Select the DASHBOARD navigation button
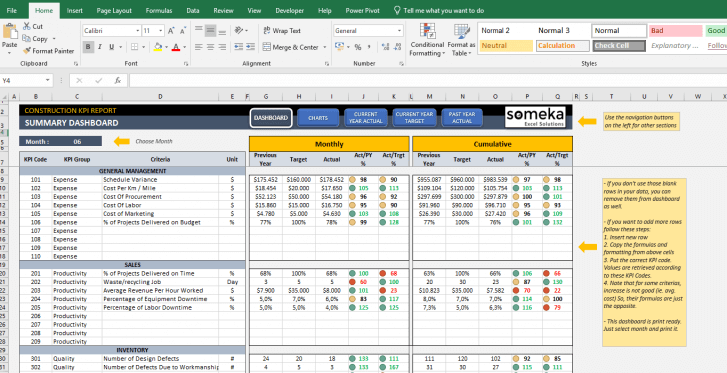Screen dimensions: 727x373 point(271,118)
